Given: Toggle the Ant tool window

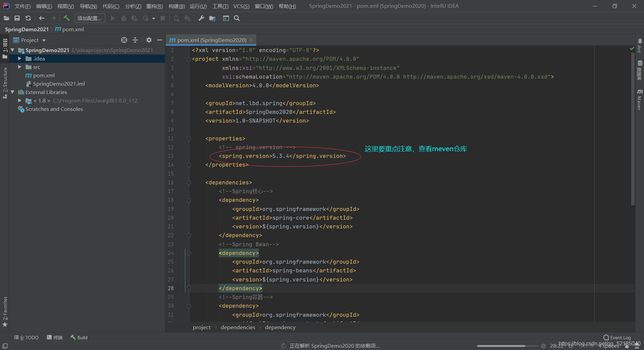Looking at the screenshot, I should click(x=640, y=46).
